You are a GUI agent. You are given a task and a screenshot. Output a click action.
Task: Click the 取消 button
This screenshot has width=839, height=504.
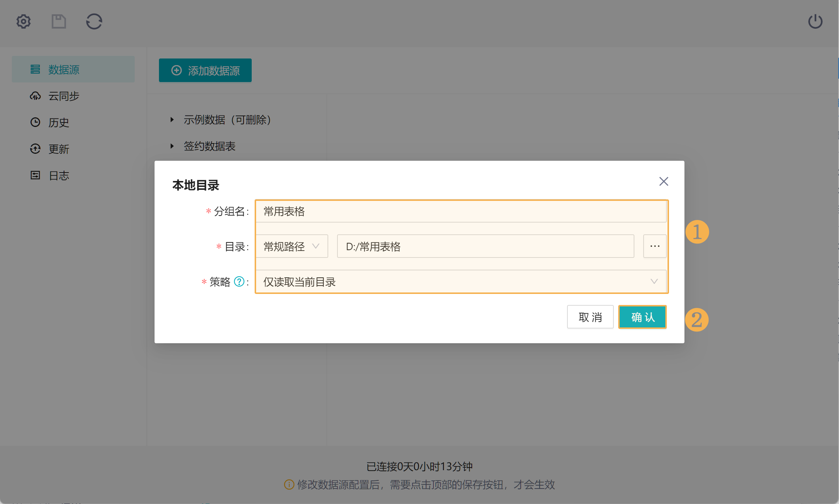[590, 317]
